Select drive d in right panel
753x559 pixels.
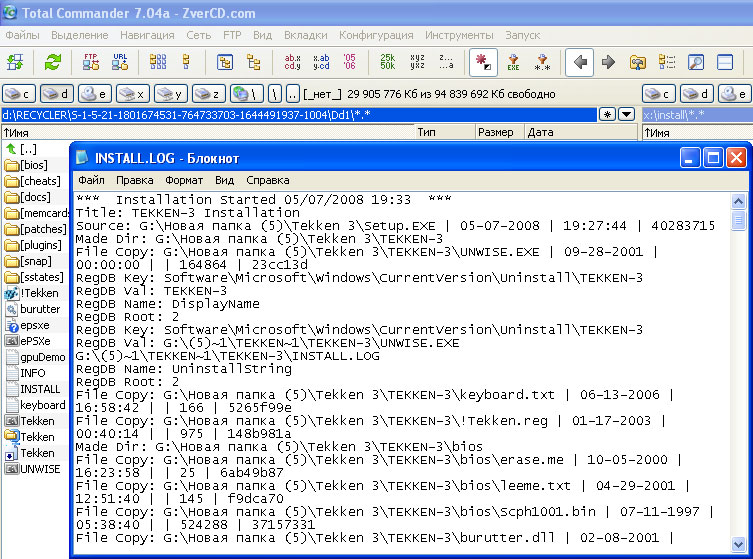697,94
